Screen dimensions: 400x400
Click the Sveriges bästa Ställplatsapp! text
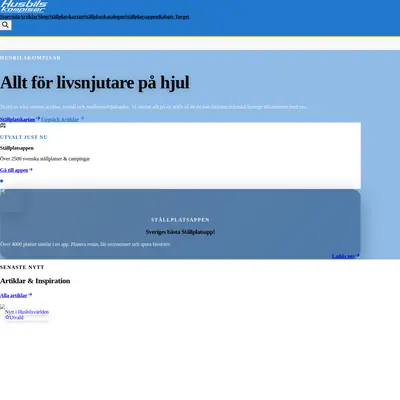[180, 232]
